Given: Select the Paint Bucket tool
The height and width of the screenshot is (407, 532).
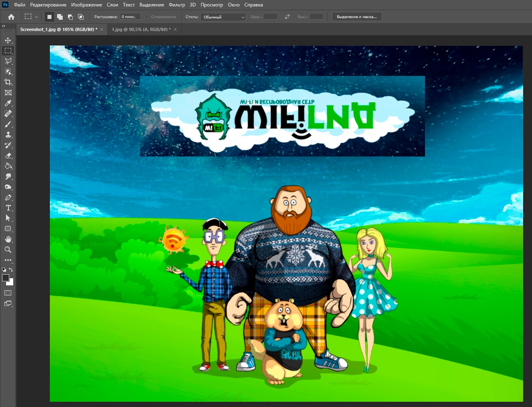Looking at the screenshot, I should (x=8, y=166).
